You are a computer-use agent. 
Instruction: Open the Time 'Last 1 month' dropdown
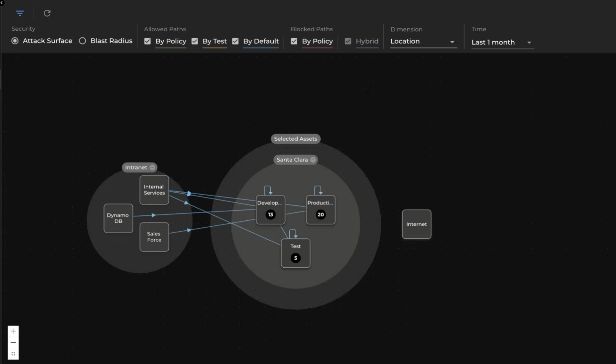click(529, 42)
